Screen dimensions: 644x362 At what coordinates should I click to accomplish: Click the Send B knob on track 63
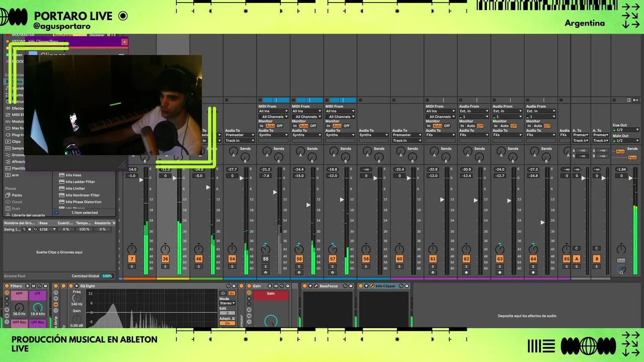point(513,157)
